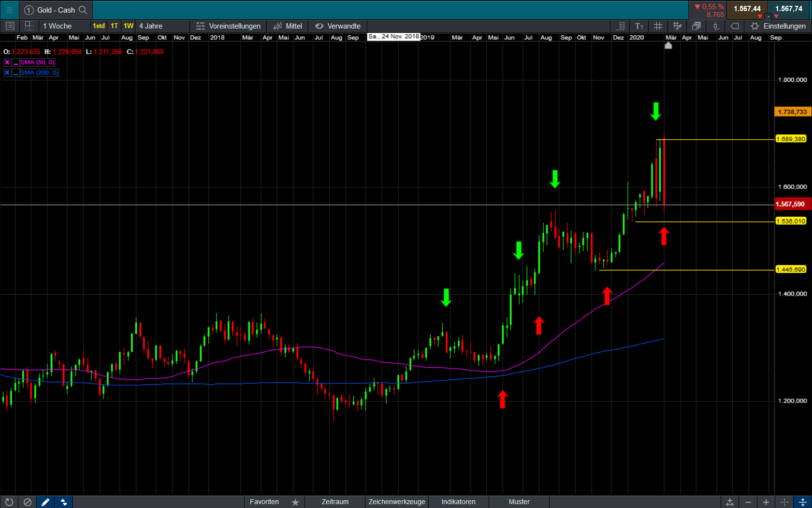
Task: Click the 1.800,000 price axis label
Action: pos(792,80)
